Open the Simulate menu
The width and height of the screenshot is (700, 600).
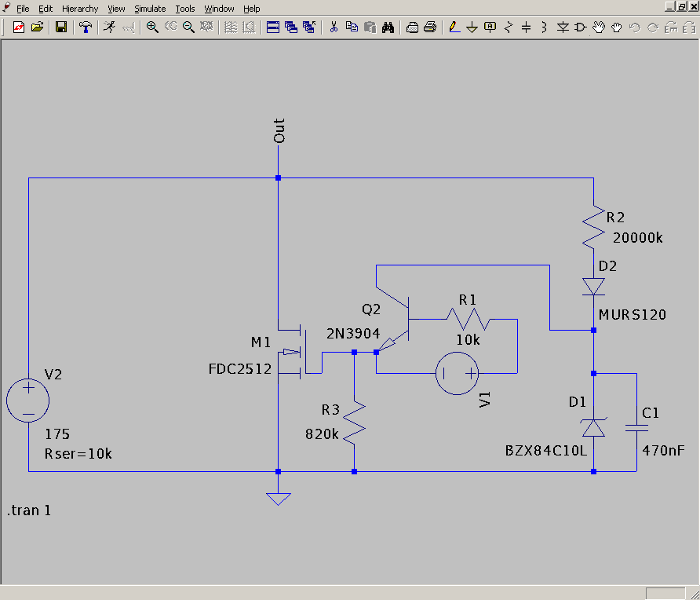(150, 9)
